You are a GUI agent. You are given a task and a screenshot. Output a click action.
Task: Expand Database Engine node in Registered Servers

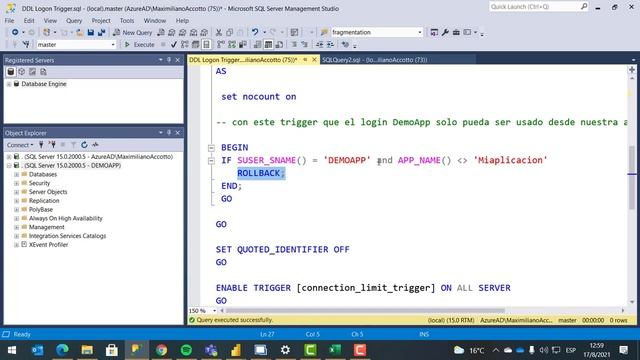9,84
